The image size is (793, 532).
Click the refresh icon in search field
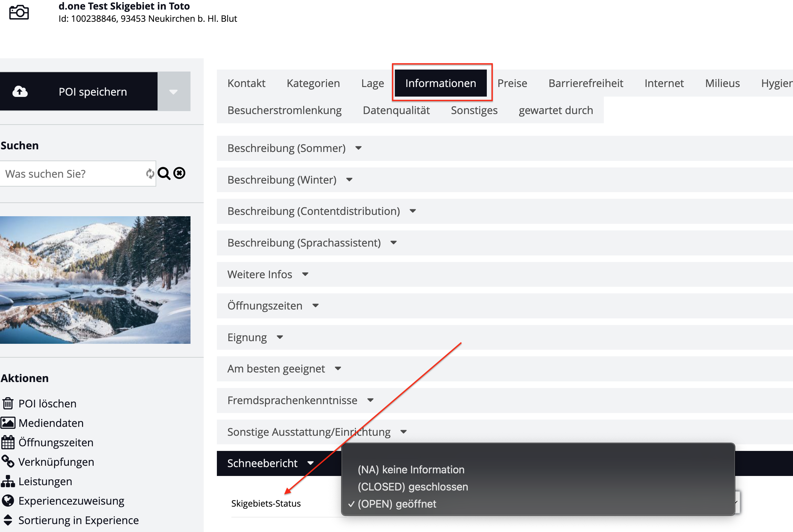(150, 174)
